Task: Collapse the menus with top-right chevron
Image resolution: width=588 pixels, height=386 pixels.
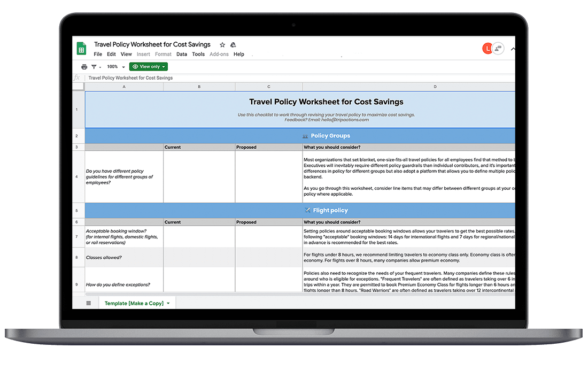Action: coord(513,49)
